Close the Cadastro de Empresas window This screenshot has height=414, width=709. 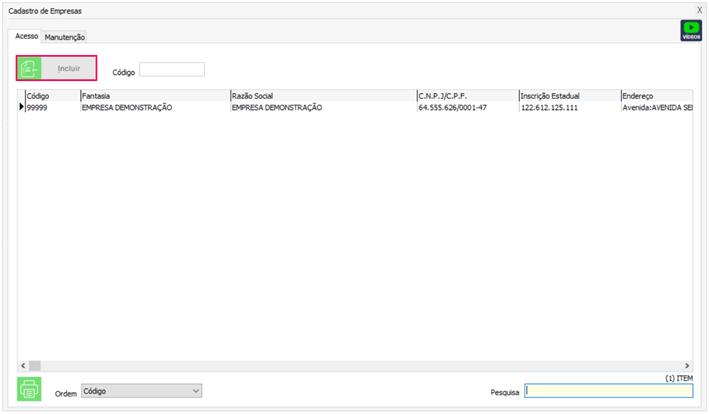pyautogui.click(x=699, y=10)
